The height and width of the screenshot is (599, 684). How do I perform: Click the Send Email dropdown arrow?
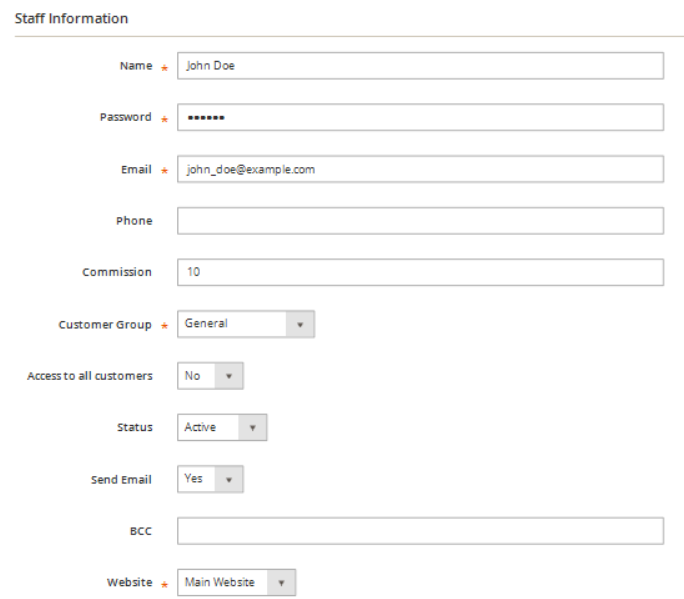click(x=229, y=479)
